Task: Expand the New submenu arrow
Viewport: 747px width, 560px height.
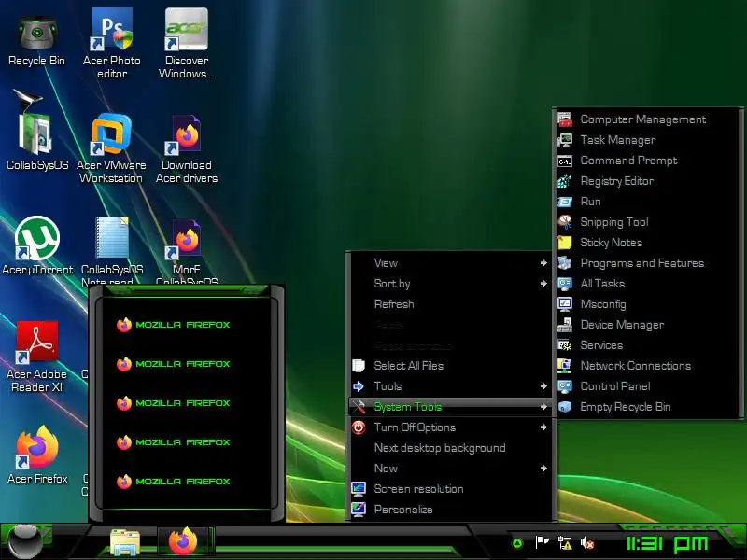Action: 543,469
